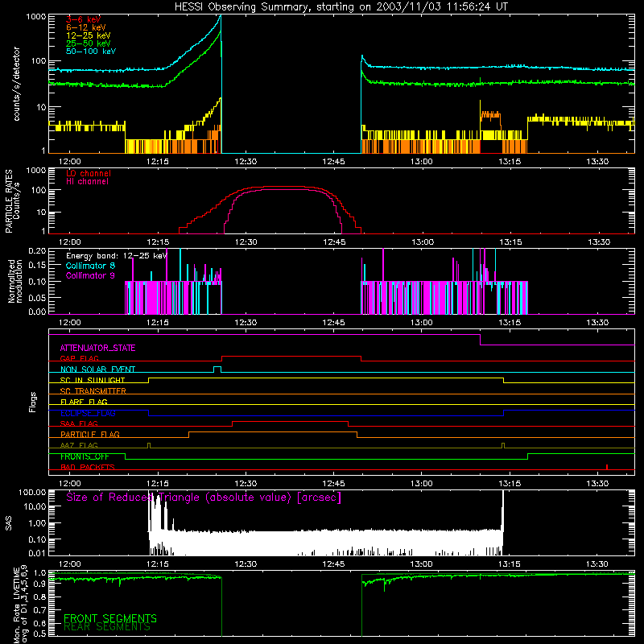Click the 'SAS' vertical axis label
This screenshot has height=644, width=644.
pos(9,523)
